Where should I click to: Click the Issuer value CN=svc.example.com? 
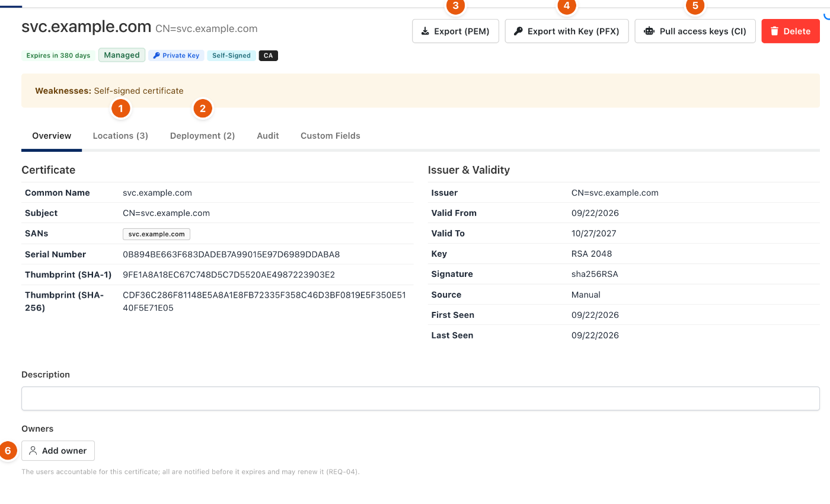coord(615,193)
